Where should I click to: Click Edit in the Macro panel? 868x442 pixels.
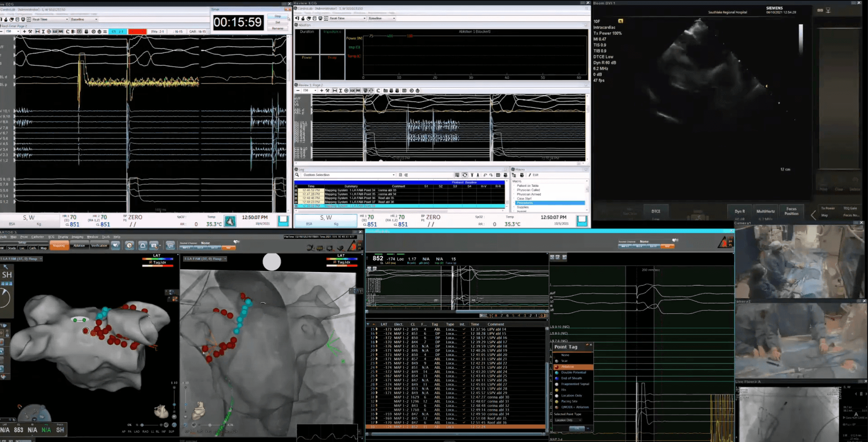(534, 175)
